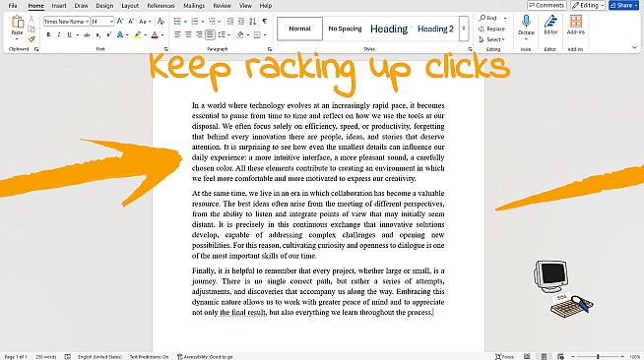Toggle Bold formatting
The height and width of the screenshot is (360, 644).
(x=48, y=34)
